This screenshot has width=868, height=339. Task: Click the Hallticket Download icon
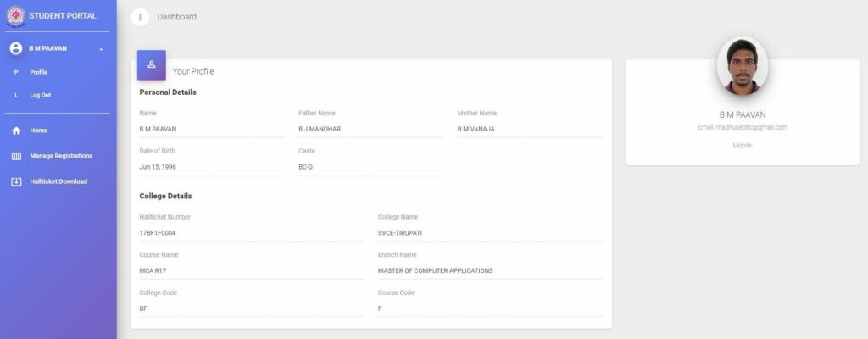click(x=15, y=181)
